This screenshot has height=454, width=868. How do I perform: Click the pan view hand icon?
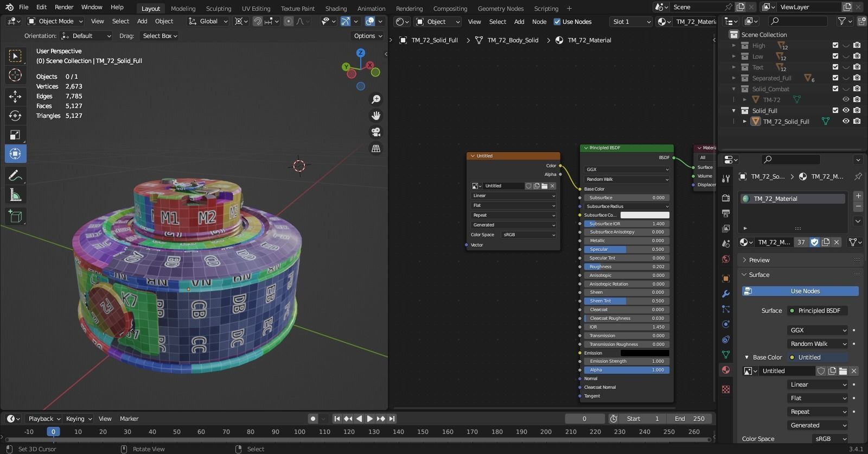[375, 116]
